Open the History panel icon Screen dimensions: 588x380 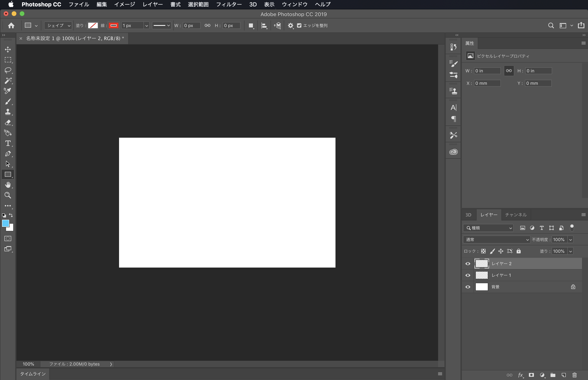tap(453, 47)
